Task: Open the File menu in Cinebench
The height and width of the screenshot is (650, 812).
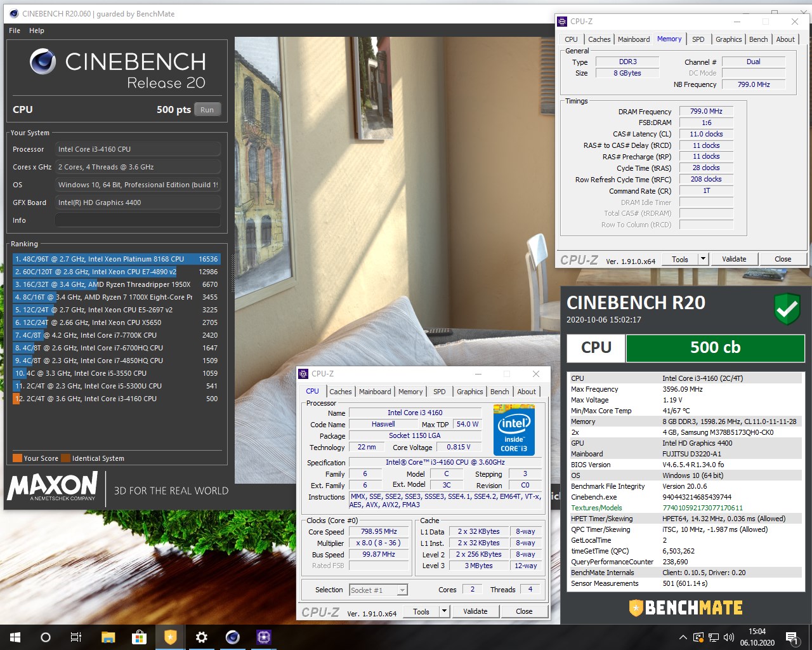Action: pos(15,30)
